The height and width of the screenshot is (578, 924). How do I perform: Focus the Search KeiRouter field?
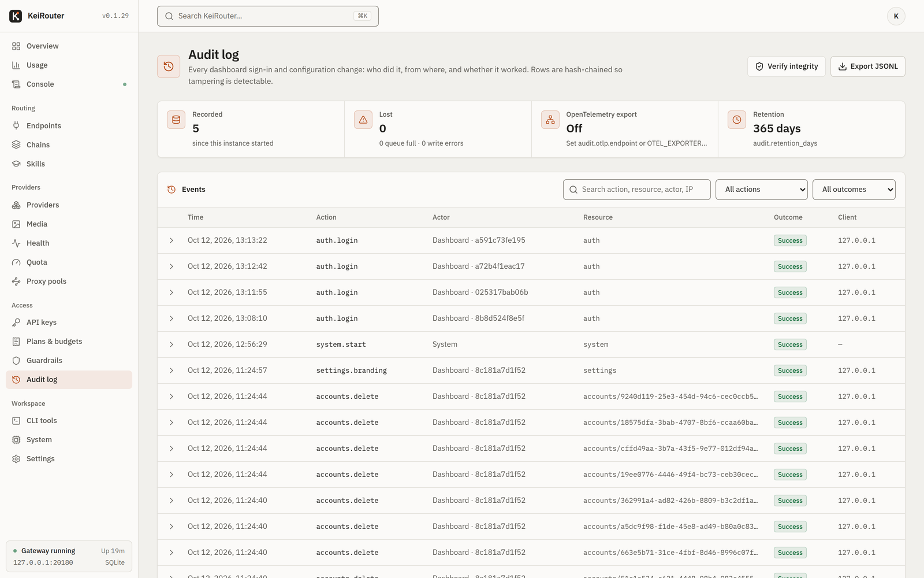tap(267, 16)
